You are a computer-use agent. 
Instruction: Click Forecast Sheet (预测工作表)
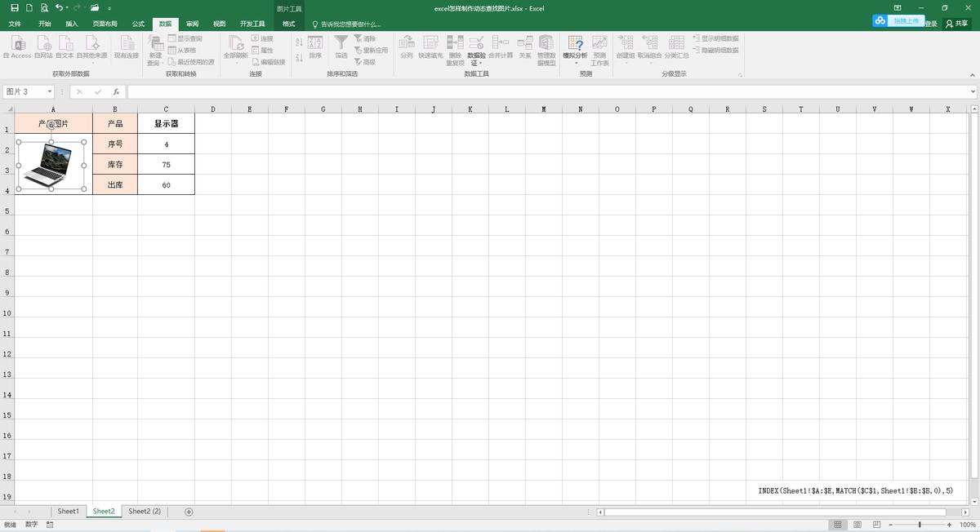tap(599, 50)
